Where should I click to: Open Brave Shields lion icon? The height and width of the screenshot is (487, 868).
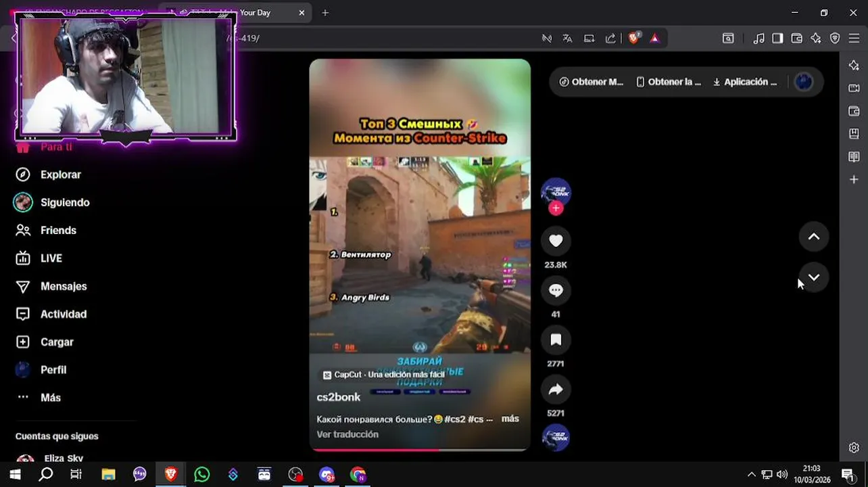(633, 39)
